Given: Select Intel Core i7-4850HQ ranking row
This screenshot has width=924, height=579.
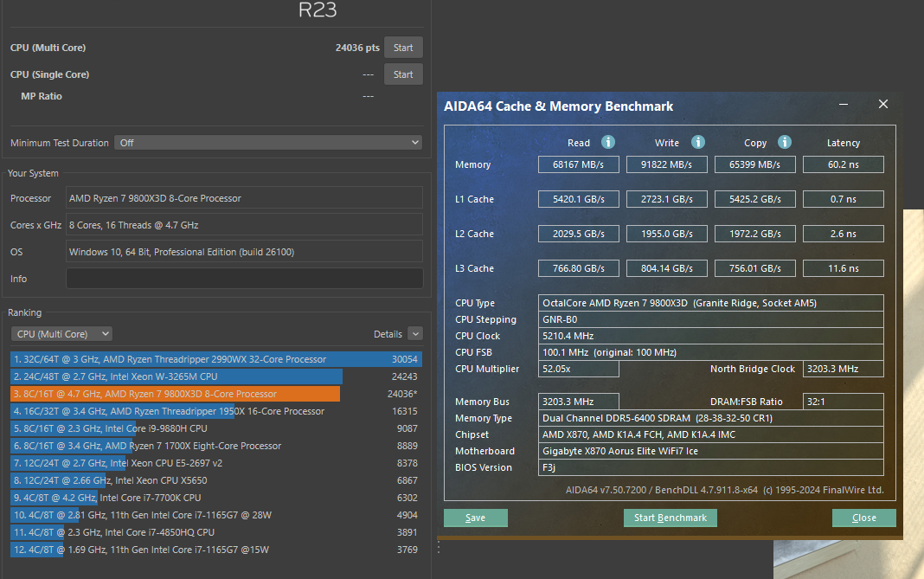Looking at the screenshot, I should [215, 531].
